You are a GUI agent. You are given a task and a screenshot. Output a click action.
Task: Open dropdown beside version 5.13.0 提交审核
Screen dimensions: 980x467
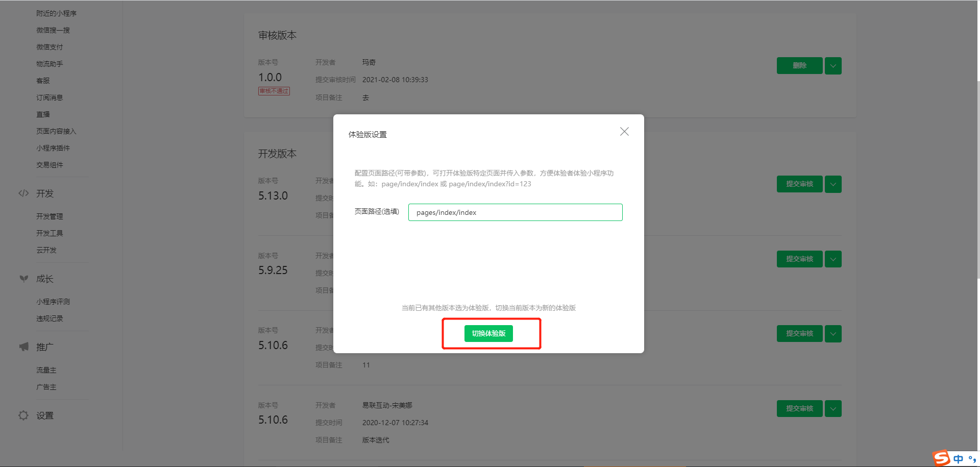[x=832, y=184]
